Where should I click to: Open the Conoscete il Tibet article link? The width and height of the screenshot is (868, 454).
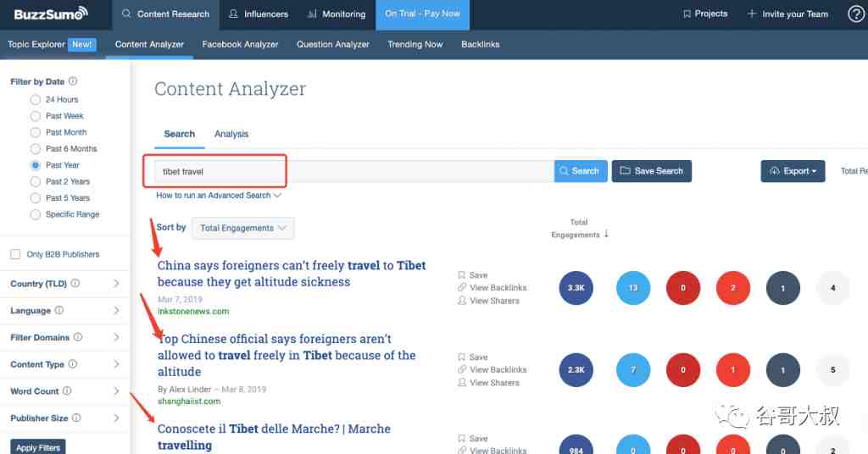point(274,437)
